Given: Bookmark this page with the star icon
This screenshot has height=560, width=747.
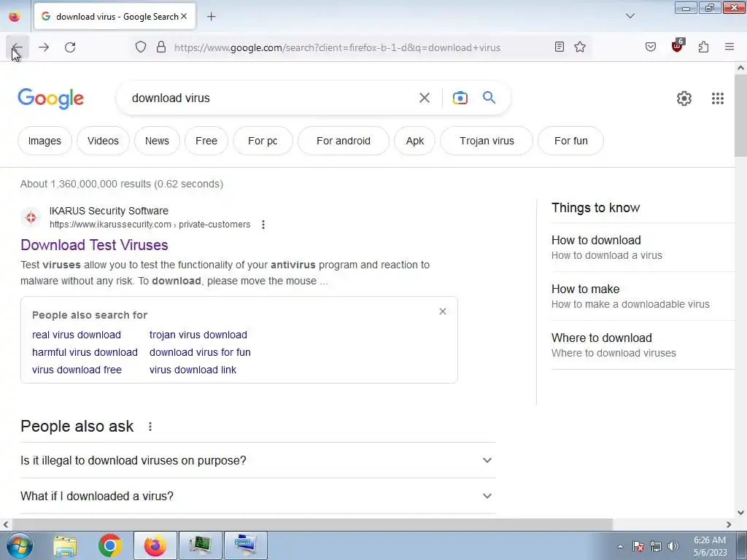Looking at the screenshot, I should click(580, 47).
